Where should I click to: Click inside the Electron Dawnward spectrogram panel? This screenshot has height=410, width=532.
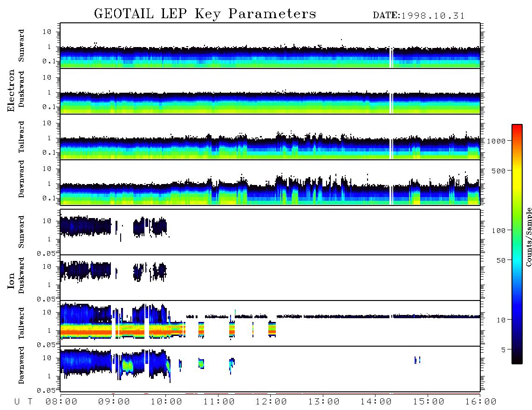(270, 182)
